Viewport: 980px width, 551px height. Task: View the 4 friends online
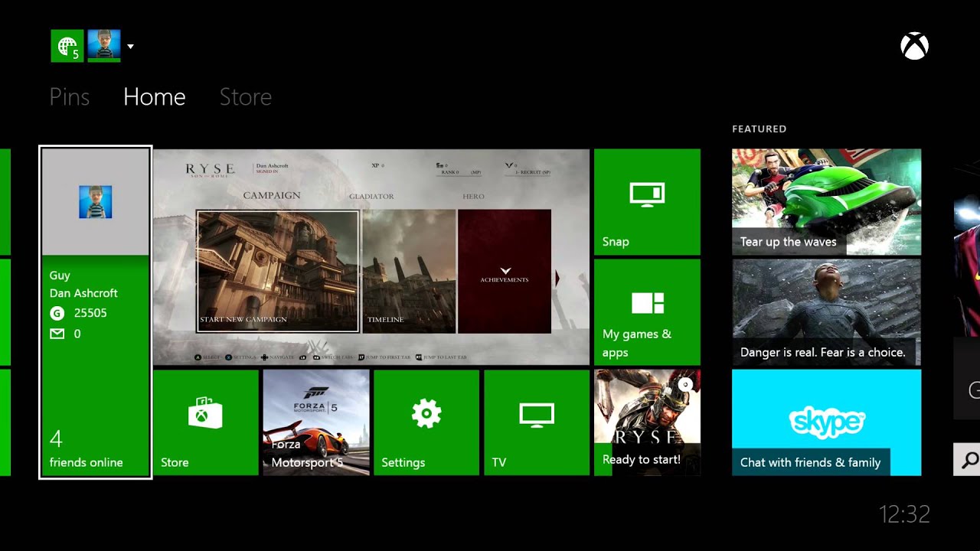pyautogui.click(x=86, y=450)
